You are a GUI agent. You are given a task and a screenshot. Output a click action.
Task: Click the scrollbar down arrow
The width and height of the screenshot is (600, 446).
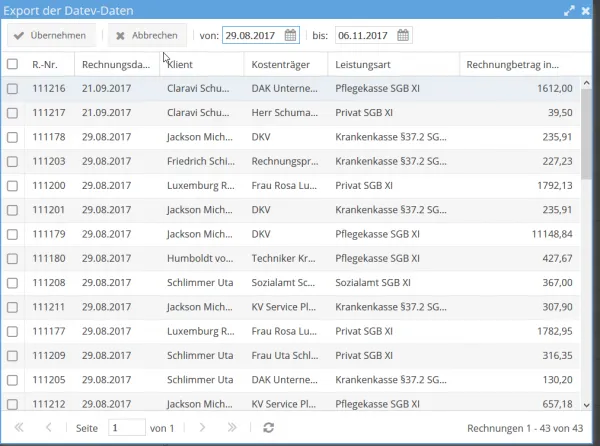click(x=586, y=405)
